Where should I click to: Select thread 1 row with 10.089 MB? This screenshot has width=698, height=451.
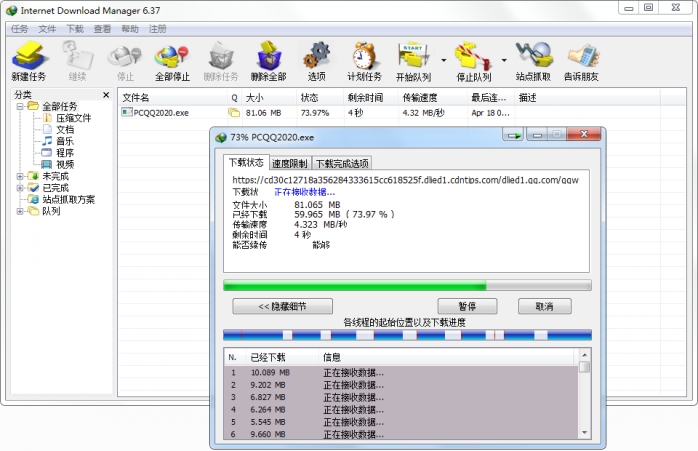point(401,373)
